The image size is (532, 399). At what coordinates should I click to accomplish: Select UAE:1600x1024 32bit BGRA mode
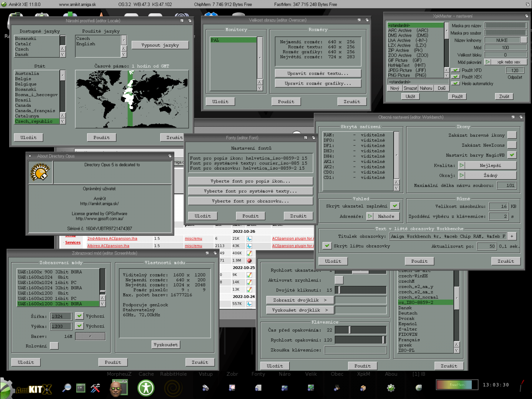[58, 288]
